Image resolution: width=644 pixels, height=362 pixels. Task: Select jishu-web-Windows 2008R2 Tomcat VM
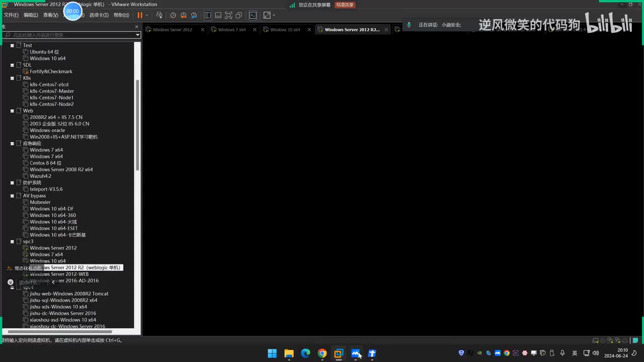69,294
